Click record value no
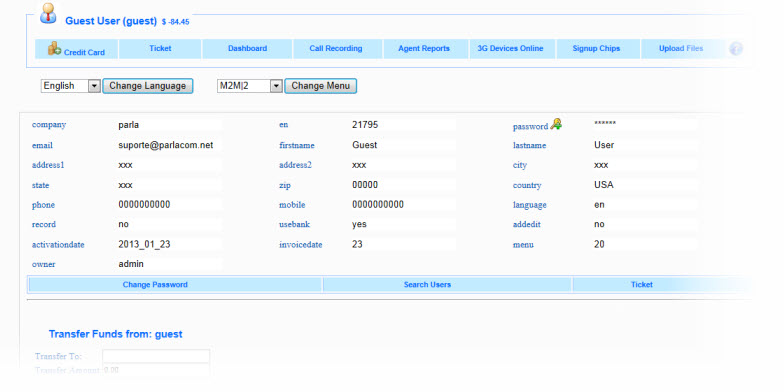Viewport: 784px width, 392px height. click(124, 224)
